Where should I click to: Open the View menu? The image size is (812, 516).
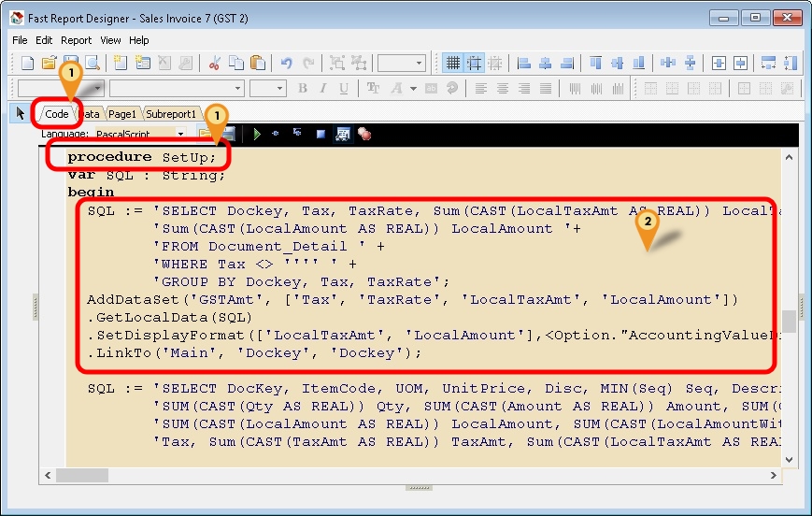click(110, 40)
